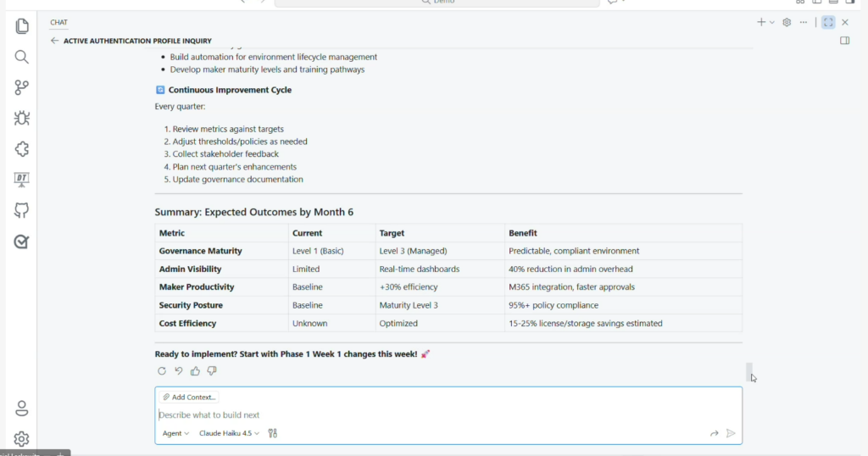868x456 pixels.
Task: Open the chat header more actions ellipsis
Action: pos(804,22)
